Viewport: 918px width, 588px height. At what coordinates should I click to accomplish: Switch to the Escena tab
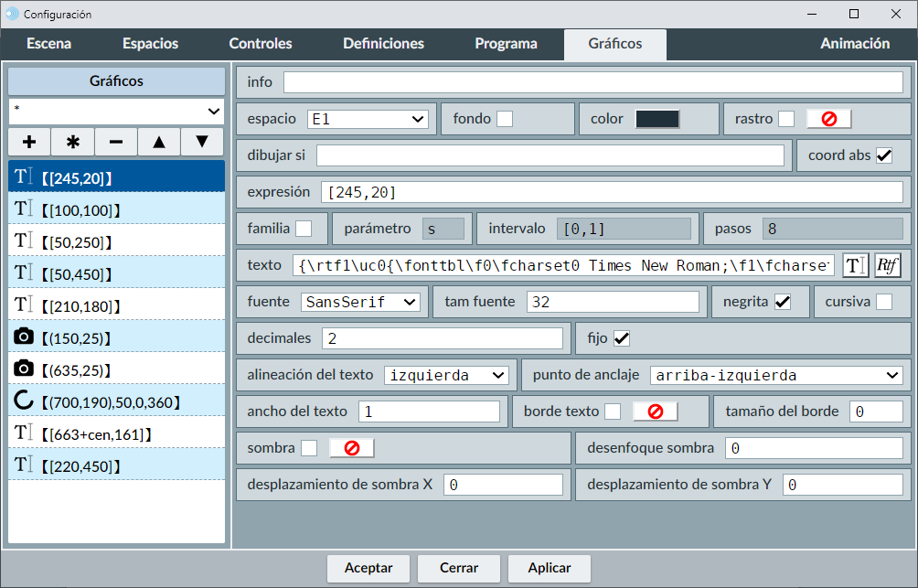[x=49, y=44]
